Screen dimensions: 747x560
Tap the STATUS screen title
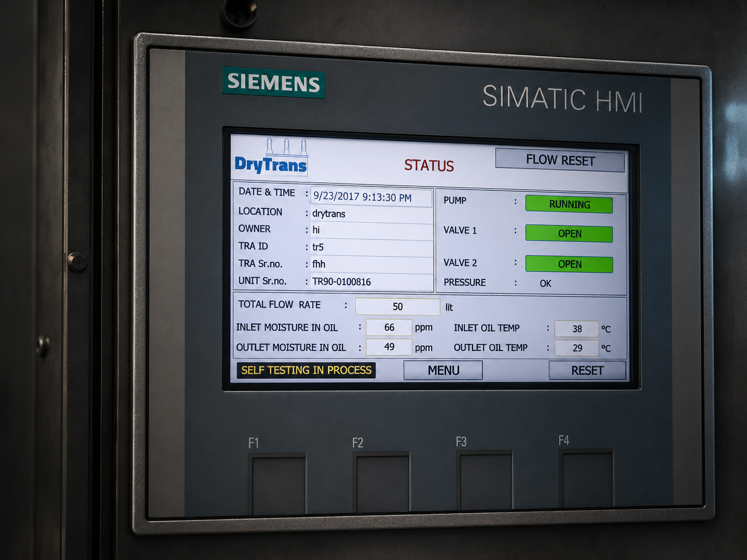click(x=429, y=166)
